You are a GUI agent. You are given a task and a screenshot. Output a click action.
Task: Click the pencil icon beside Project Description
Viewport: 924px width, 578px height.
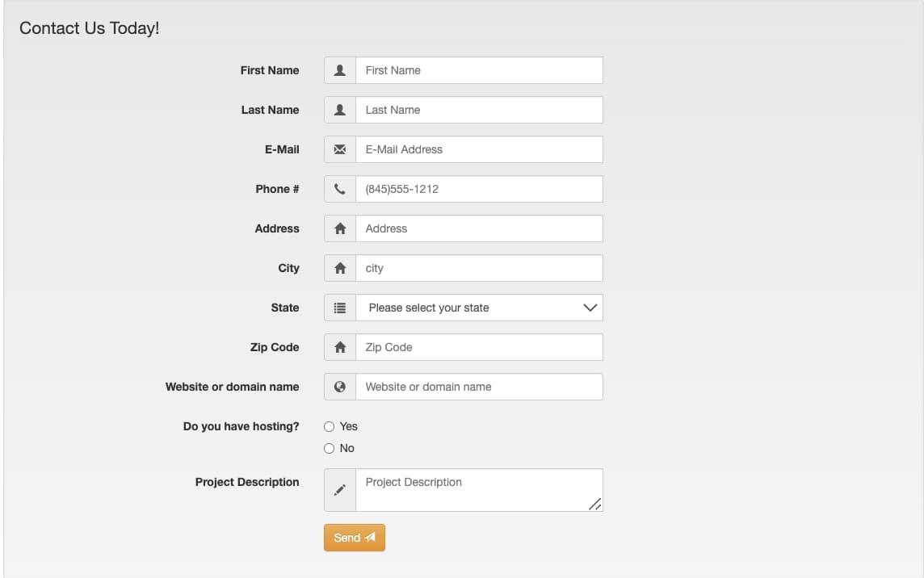pos(339,489)
